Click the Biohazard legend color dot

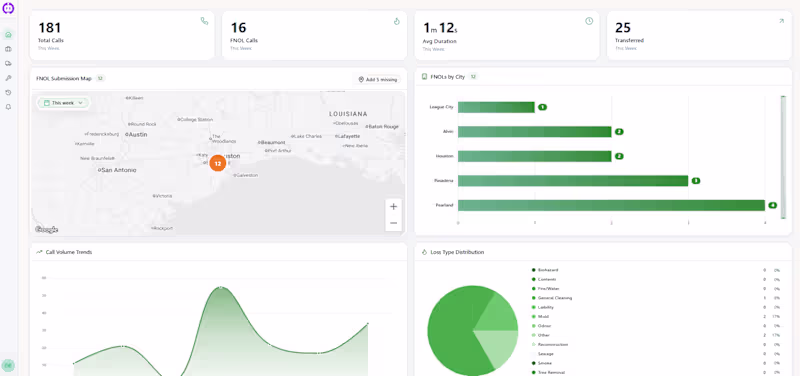tap(534, 270)
